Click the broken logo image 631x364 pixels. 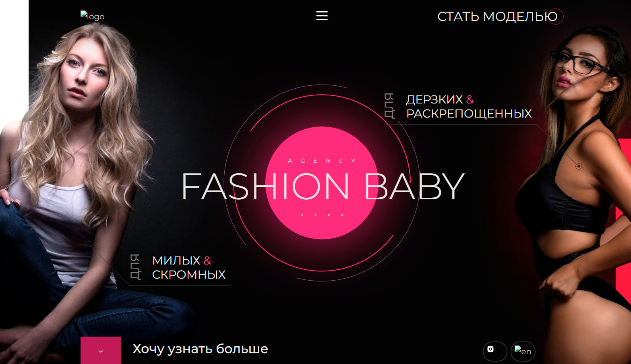(x=92, y=16)
